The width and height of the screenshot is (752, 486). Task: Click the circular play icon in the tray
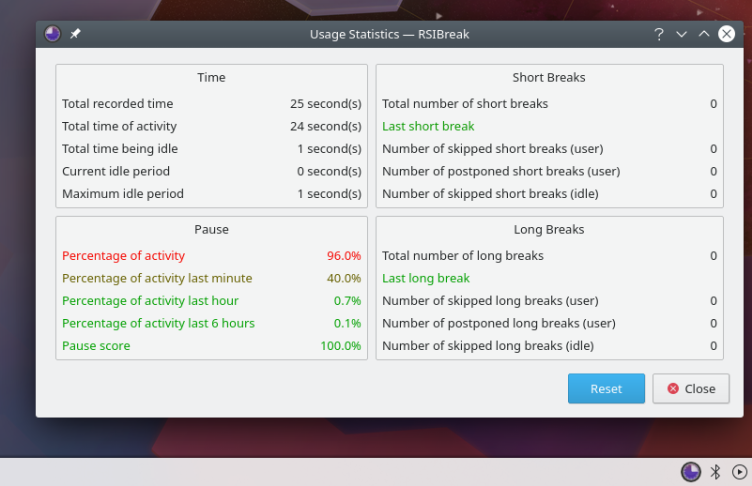[739, 472]
